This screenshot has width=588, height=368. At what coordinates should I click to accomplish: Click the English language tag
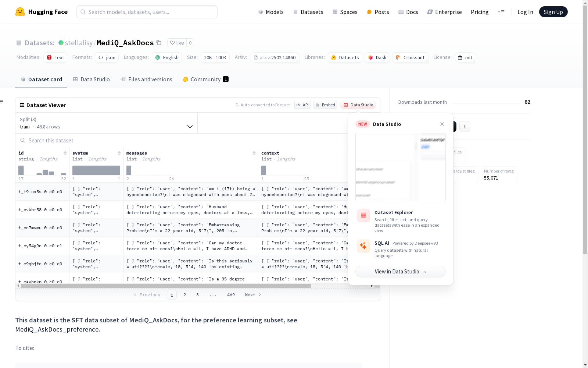click(167, 57)
